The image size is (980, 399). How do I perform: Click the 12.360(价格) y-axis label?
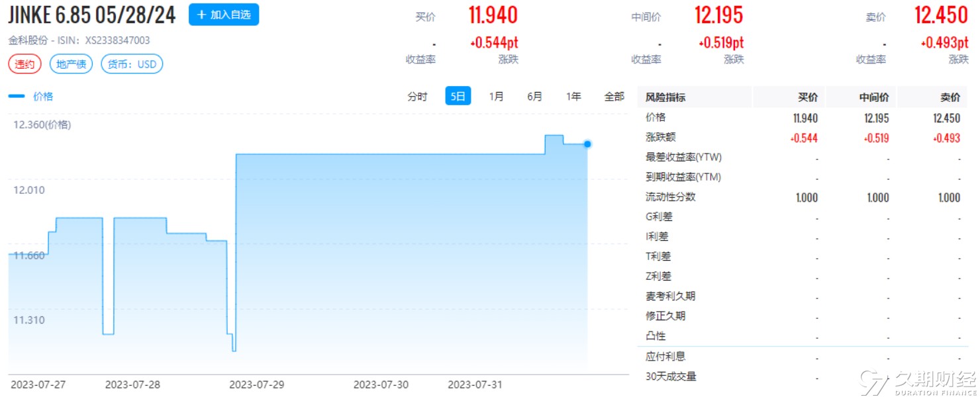pos(42,125)
